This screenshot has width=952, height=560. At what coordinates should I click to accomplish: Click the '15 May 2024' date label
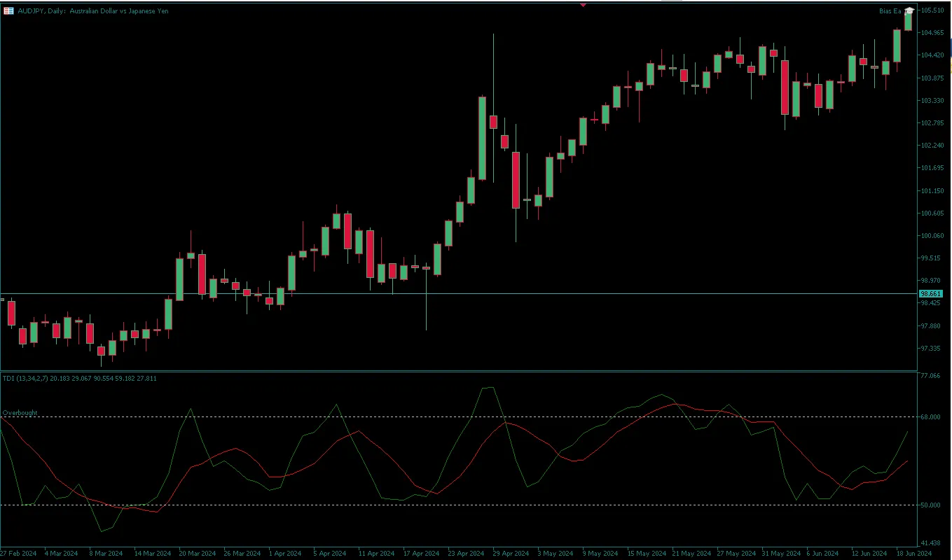tap(646, 554)
